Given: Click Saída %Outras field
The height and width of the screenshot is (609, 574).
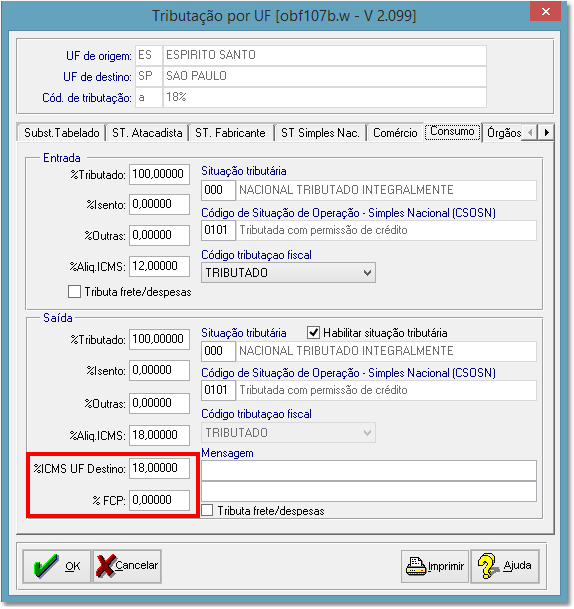Looking at the screenshot, I should click(159, 404).
